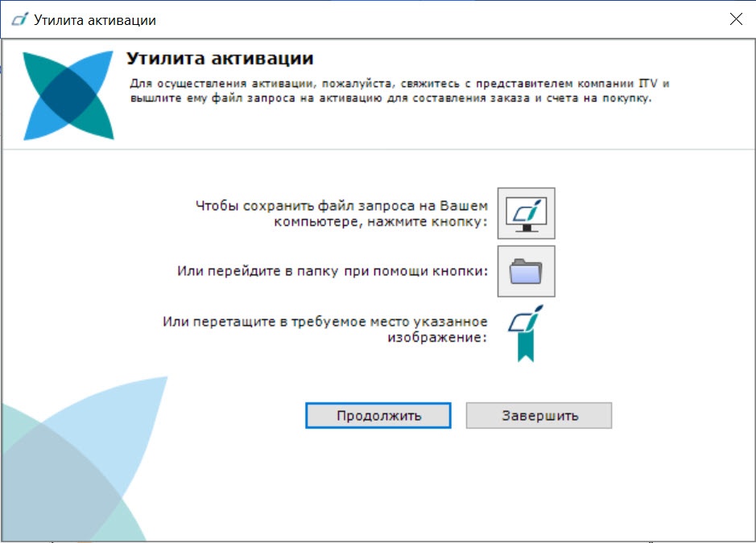Image resolution: width=756 pixels, height=543 pixels.
Task: Click the description line starting with вышлите
Action: [x=390, y=99]
